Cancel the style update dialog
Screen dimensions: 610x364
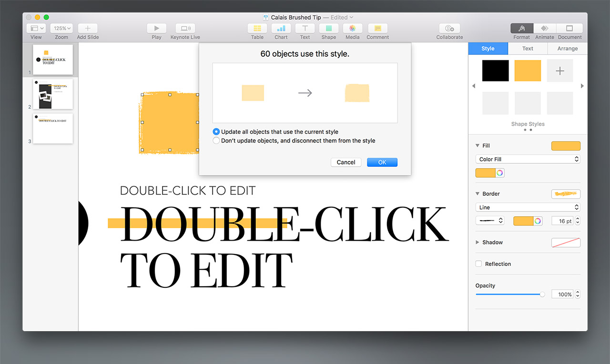click(346, 162)
